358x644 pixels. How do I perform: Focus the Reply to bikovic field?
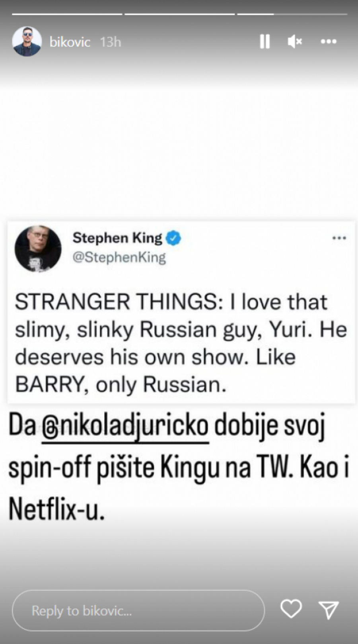point(138,610)
